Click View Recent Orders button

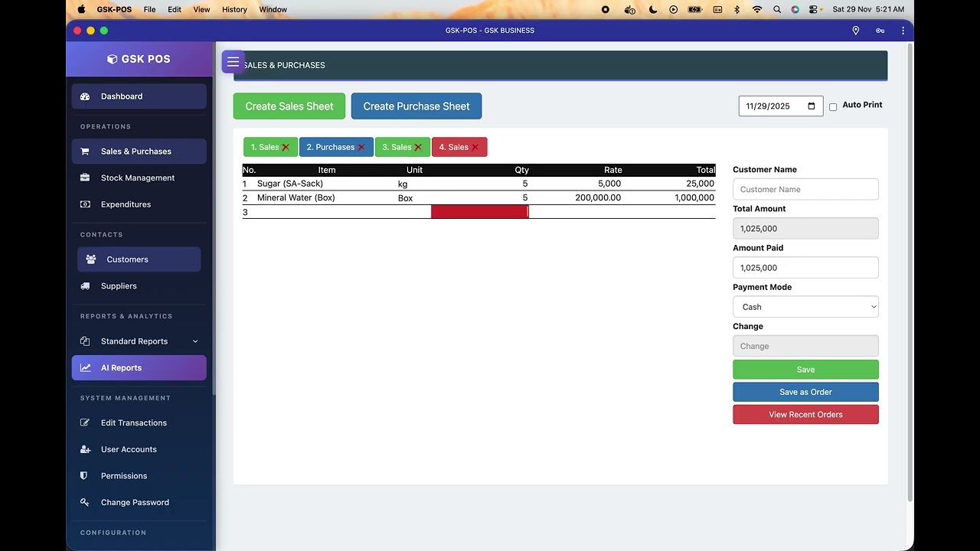pyautogui.click(x=805, y=415)
